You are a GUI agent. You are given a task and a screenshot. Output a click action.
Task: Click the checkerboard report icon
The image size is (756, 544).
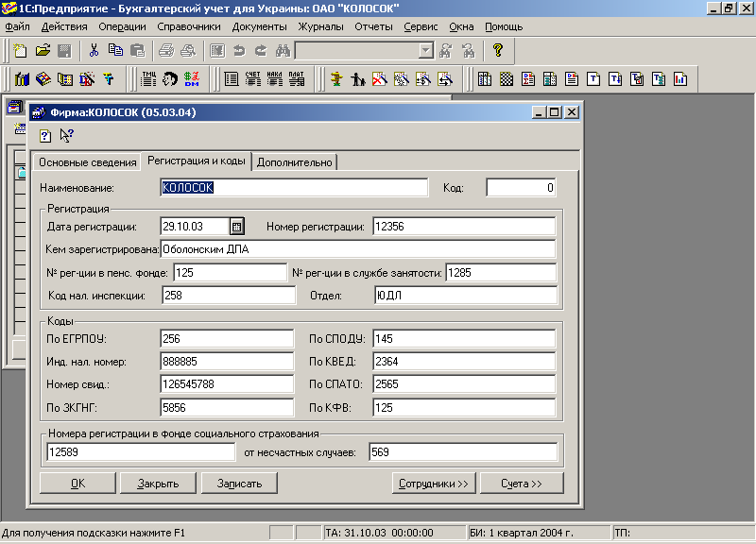pos(507,78)
